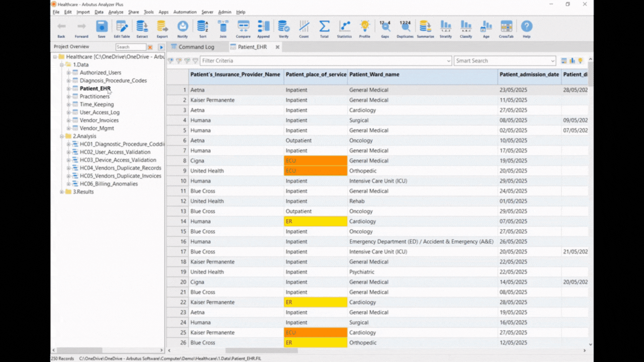Click the bar chart icon beside Smart Search
644x362 pixels.
coord(572,61)
